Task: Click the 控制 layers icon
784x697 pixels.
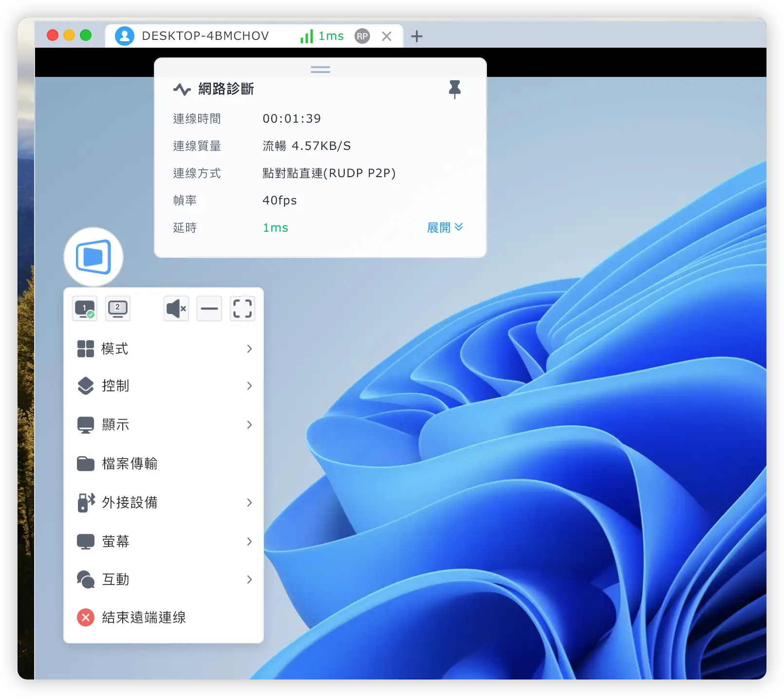Action: coord(86,385)
